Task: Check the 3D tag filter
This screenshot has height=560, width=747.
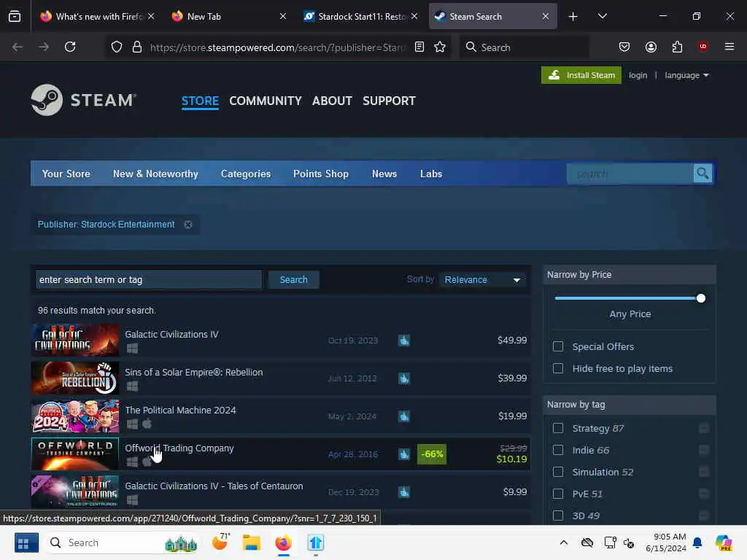Action: (558, 516)
